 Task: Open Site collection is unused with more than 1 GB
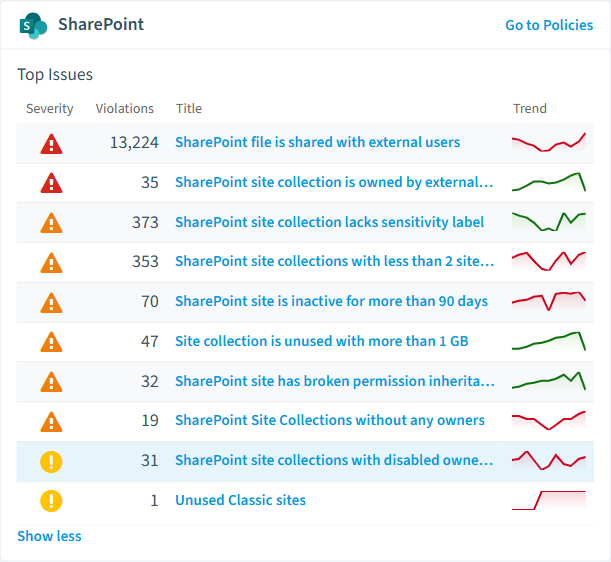tap(322, 341)
